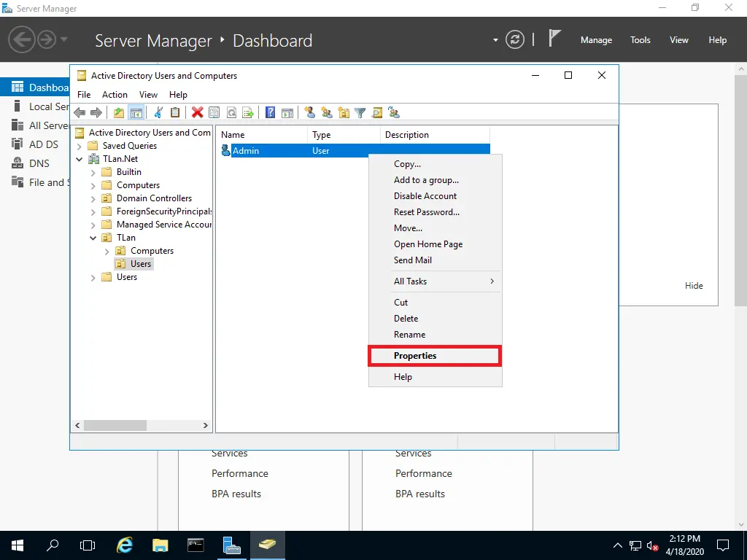The height and width of the screenshot is (560, 747).
Task: Select Disable Account in context menu
Action: tap(435, 196)
